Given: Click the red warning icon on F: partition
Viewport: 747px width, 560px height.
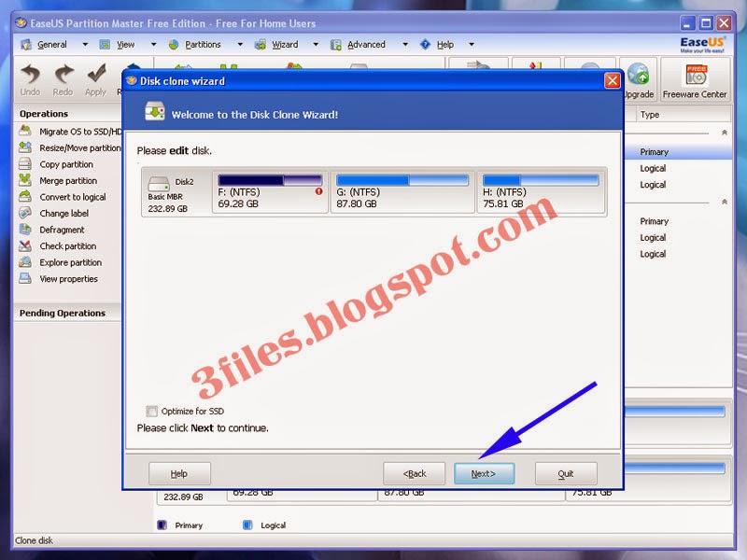Looking at the screenshot, I should click(x=318, y=191).
